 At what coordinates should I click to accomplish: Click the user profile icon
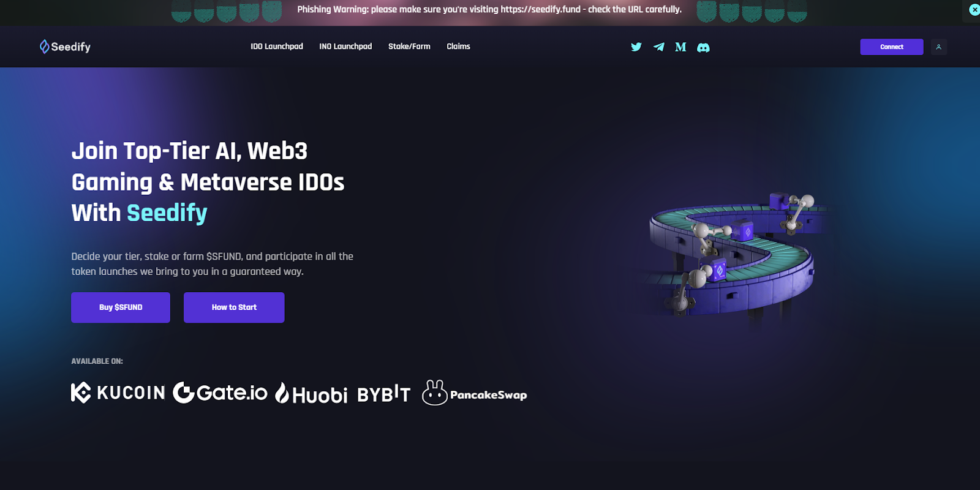pos(938,47)
